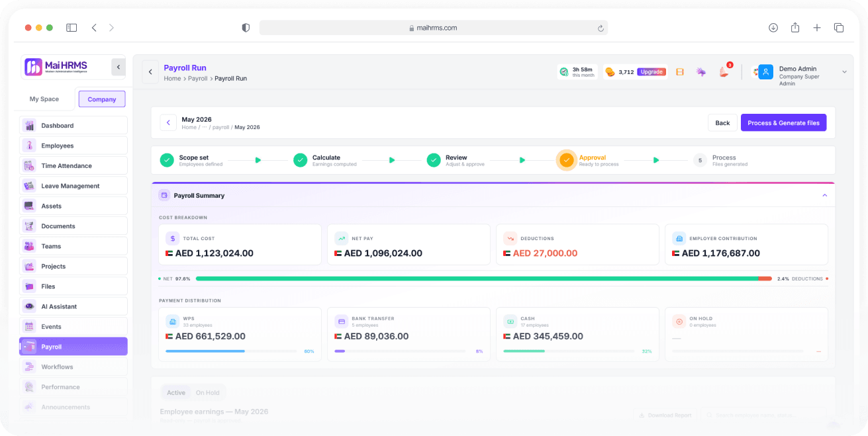Click the Calculate step

pyautogui.click(x=325, y=160)
